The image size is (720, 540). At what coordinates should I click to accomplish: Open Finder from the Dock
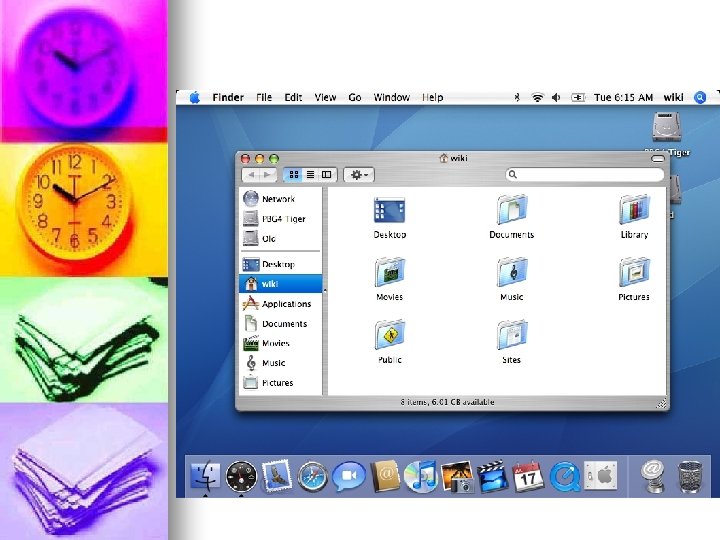click(x=205, y=476)
